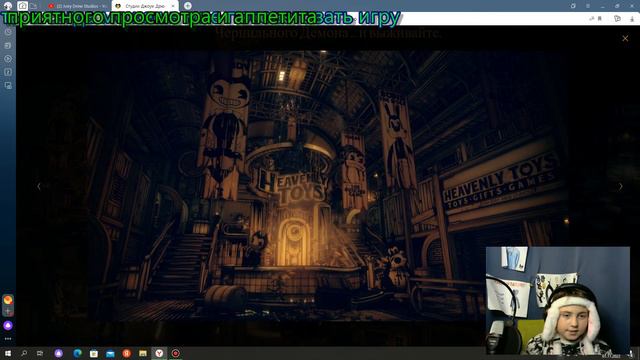The image size is (640, 360).
Task: Open the orange Yandex taskbar icon
Action: point(127,353)
